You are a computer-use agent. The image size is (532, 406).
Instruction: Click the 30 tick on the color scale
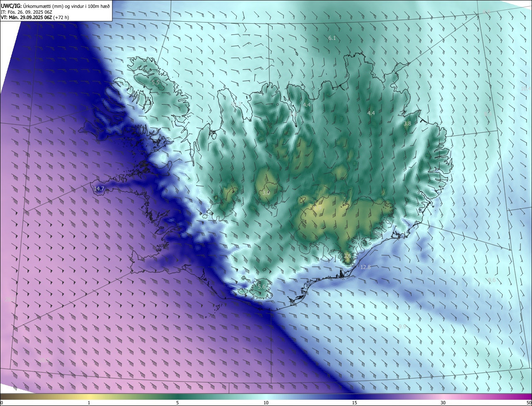click(443, 403)
